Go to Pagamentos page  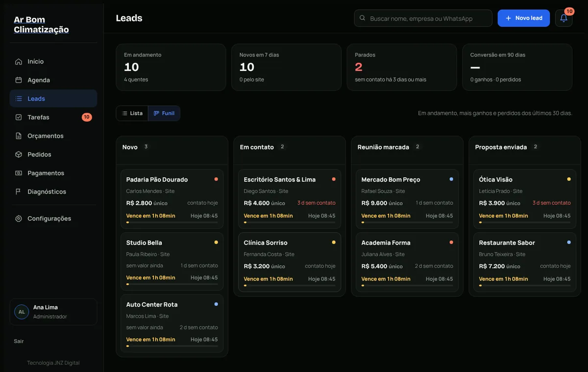pyautogui.click(x=53, y=174)
